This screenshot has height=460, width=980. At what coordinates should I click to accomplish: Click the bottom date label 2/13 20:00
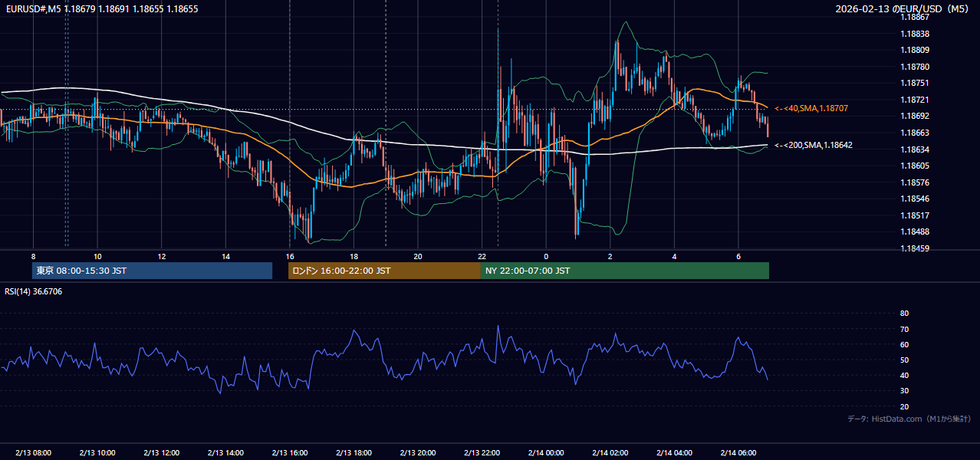pyautogui.click(x=417, y=452)
